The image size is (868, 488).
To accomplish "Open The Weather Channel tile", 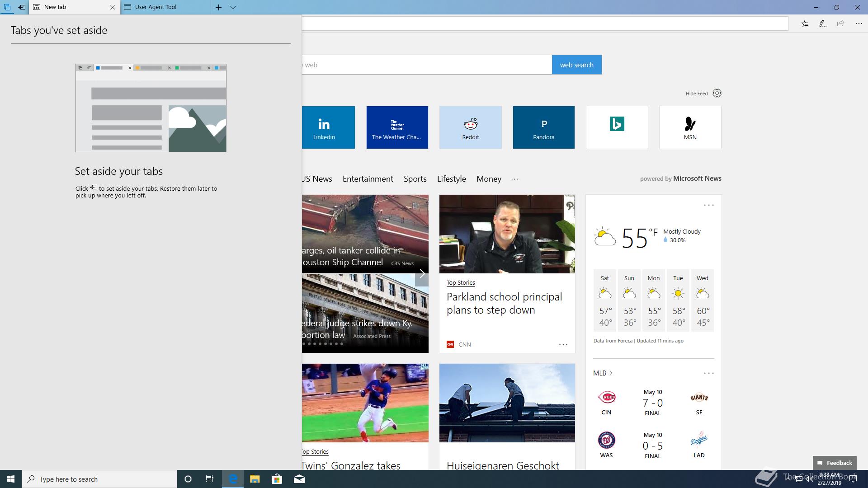I will click(x=397, y=127).
